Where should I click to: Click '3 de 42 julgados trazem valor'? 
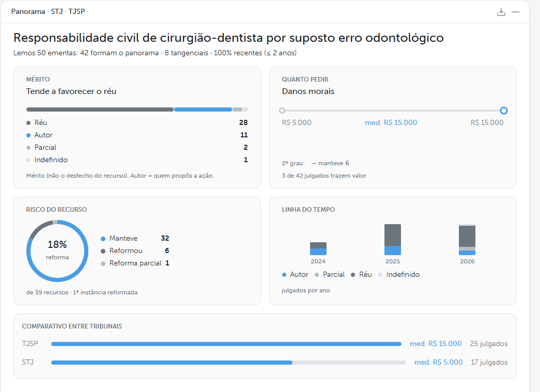point(324,176)
